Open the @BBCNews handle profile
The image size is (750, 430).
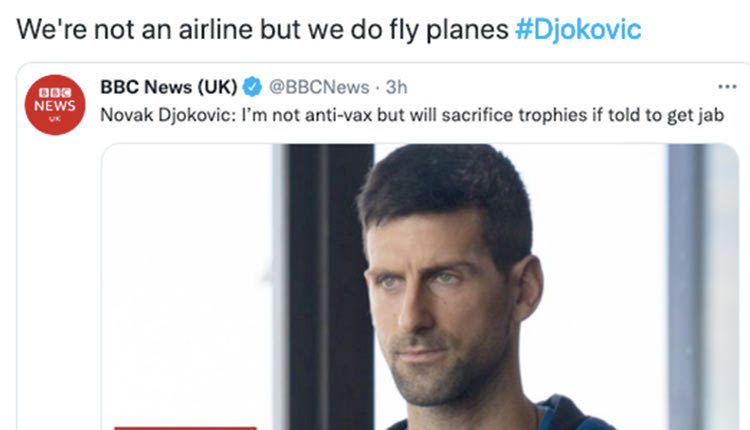(319, 87)
